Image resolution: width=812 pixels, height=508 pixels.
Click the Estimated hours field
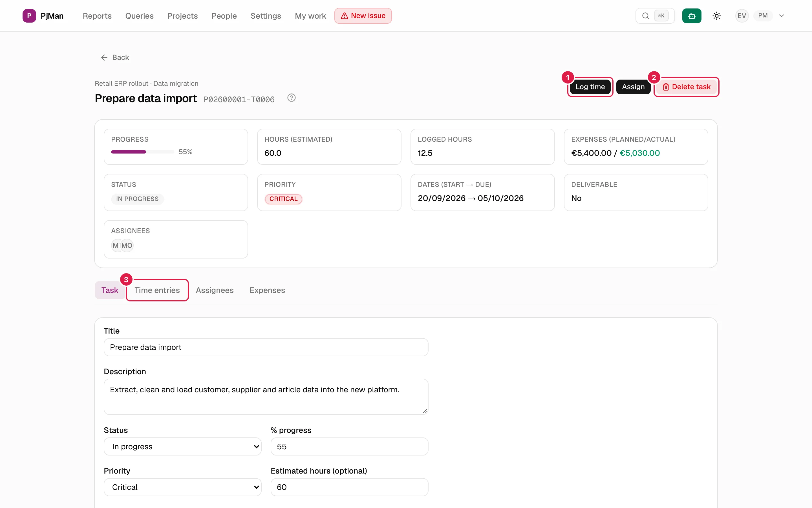click(349, 487)
